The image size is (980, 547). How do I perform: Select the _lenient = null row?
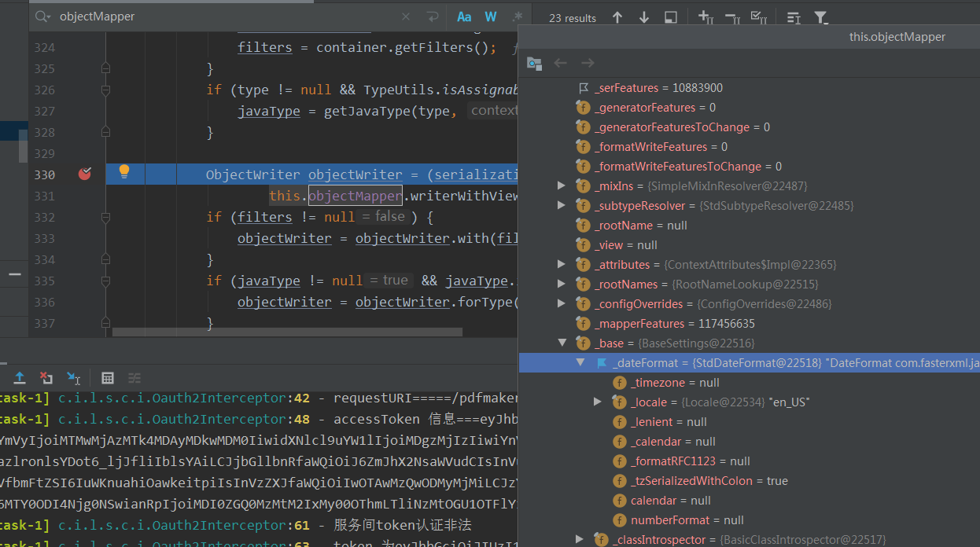tap(750, 422)
